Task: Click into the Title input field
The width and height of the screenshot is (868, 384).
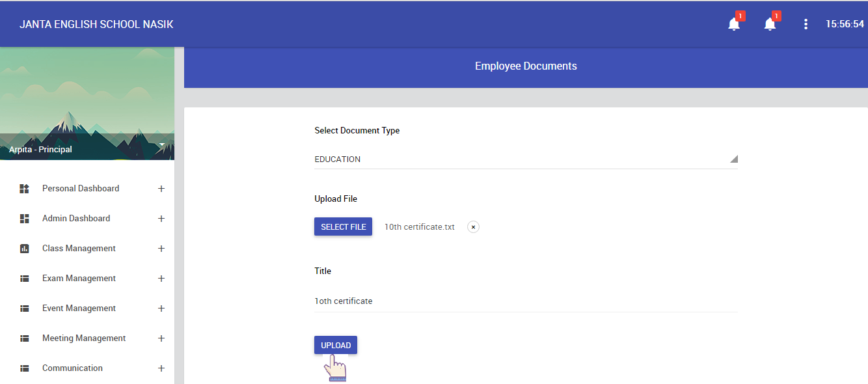Action: tap(526, 301)
